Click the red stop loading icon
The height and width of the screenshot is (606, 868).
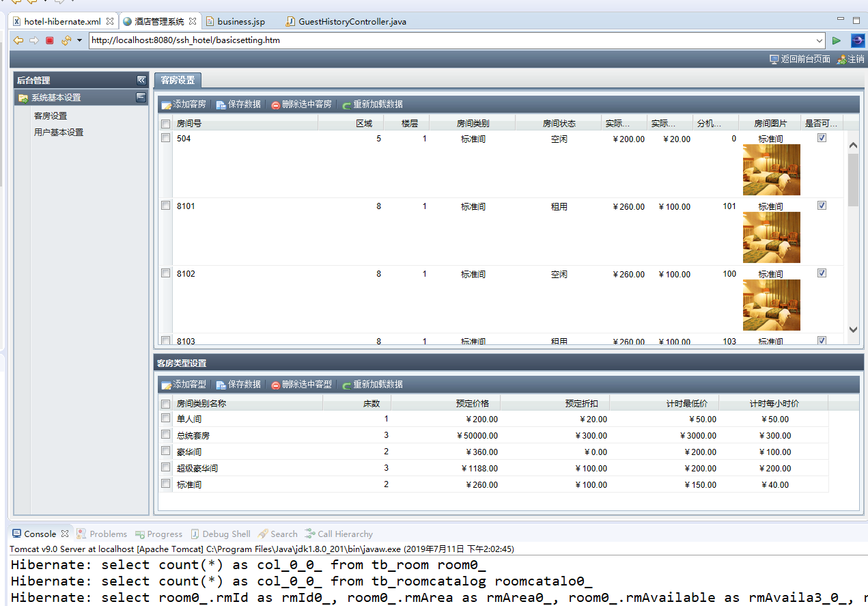point(50,40)
